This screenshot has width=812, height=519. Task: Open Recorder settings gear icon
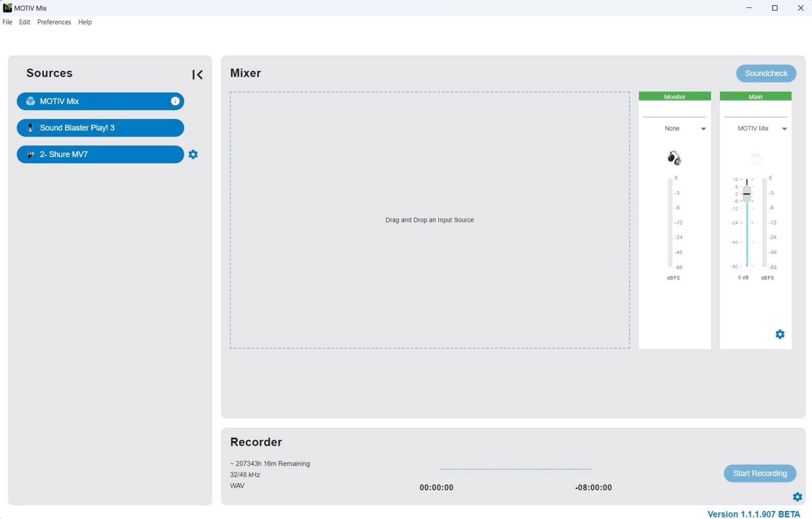(797, 497)
